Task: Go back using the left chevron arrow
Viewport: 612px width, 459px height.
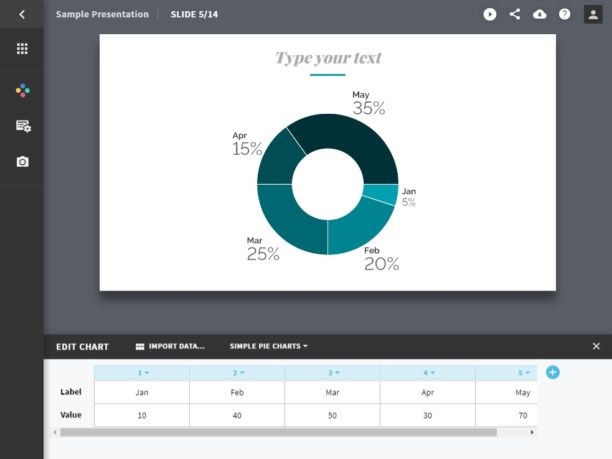Action: (x=22, y=14)
